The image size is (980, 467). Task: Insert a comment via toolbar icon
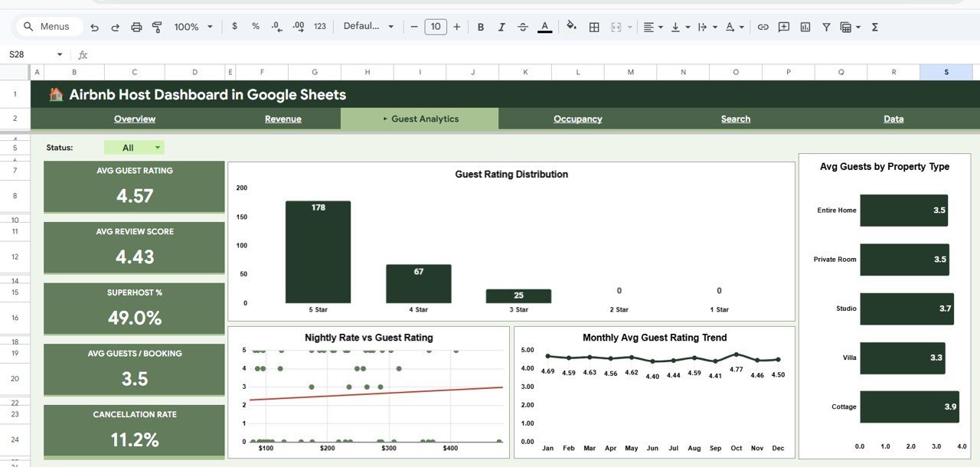coord(783,27)
